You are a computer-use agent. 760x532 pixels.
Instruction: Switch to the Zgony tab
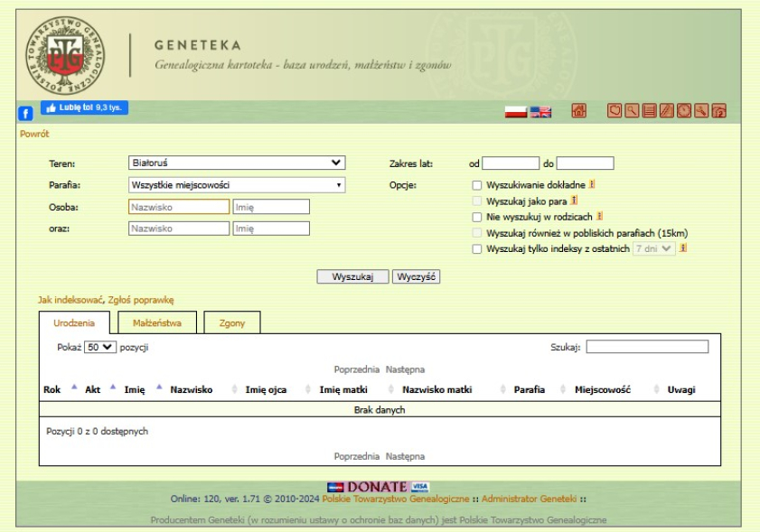pos(232,323)
